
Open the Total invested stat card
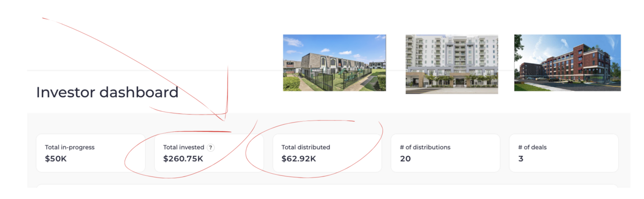(x=209, y=153)
